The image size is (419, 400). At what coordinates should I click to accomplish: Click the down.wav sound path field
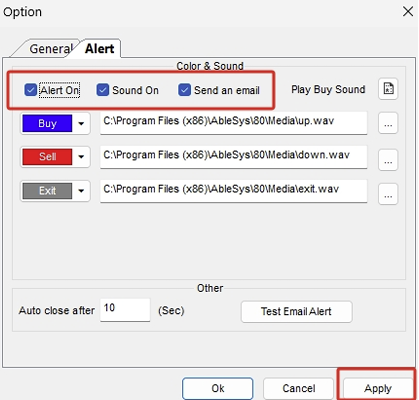point(233,157)
